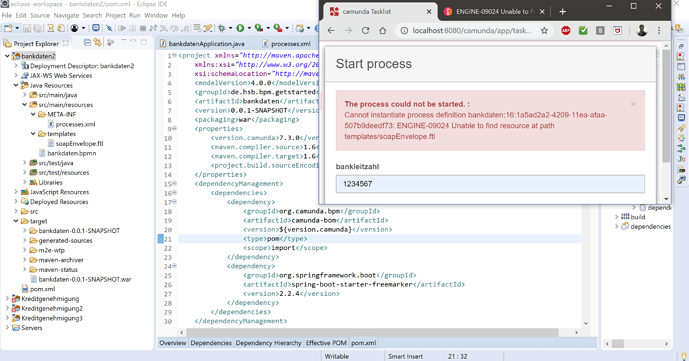The image size is (689, 361).
Task: Open the Window menu
Action: (x=156, y=15)
